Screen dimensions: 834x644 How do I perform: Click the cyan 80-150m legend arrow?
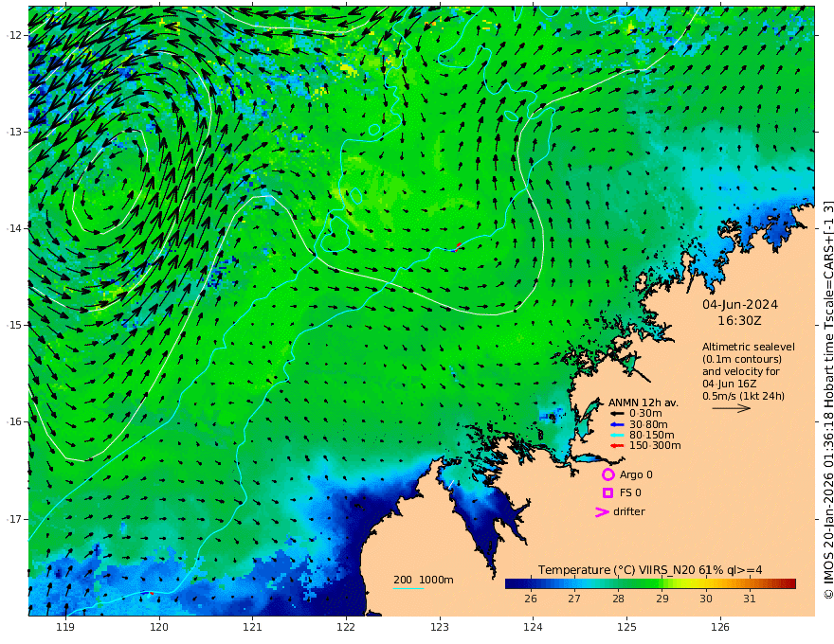(617, 436)
